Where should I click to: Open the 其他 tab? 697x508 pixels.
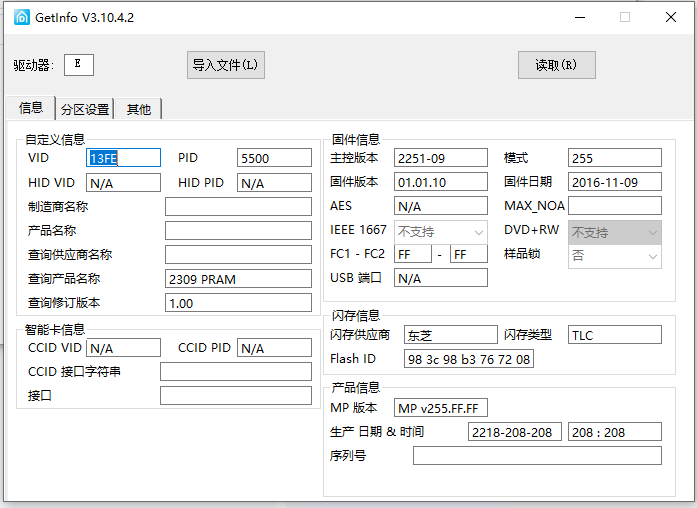click(x=139, y=109)
